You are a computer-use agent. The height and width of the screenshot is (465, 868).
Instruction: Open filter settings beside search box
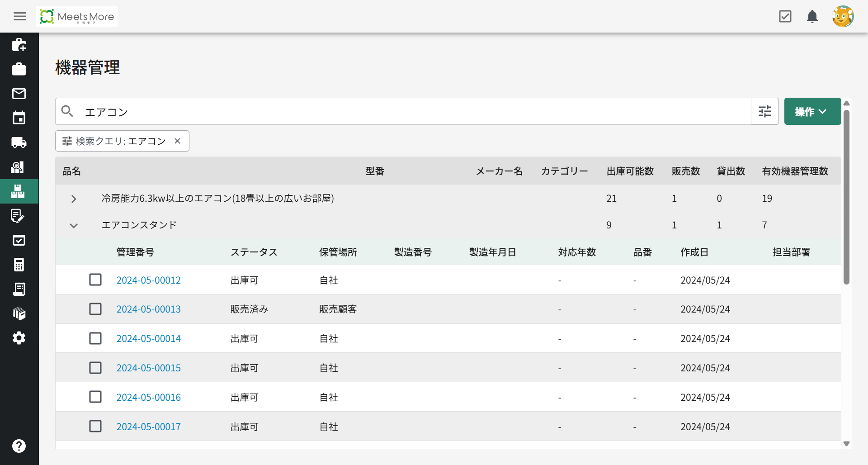point(765,111)
